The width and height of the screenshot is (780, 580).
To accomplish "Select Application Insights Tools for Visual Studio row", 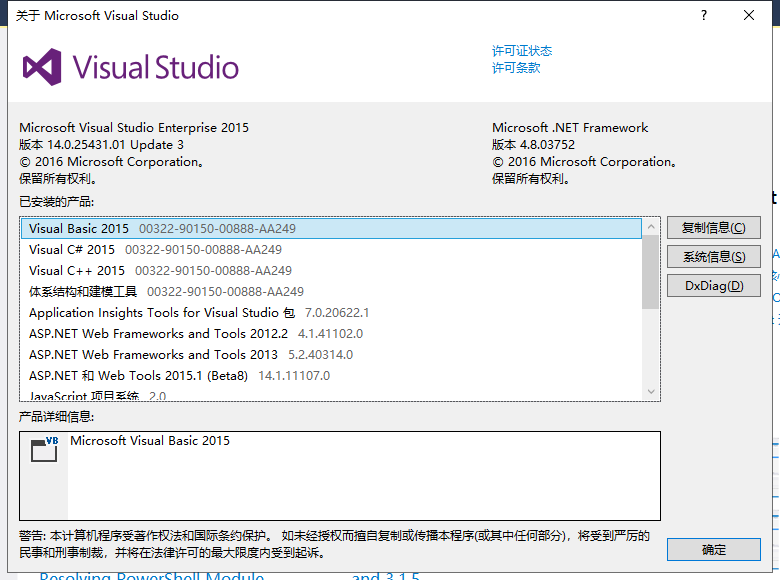I will (x=331, y=312).
